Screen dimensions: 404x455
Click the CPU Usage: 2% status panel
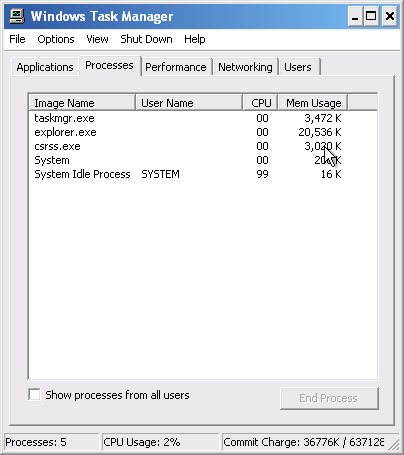point(160,442)
